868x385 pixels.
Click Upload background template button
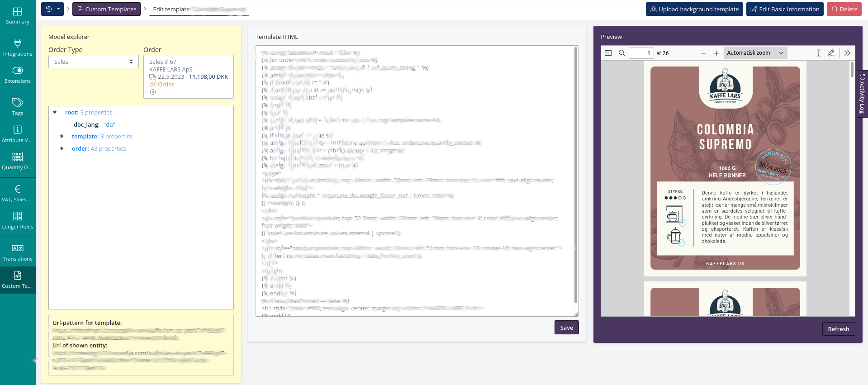click(x=694, y=9)
